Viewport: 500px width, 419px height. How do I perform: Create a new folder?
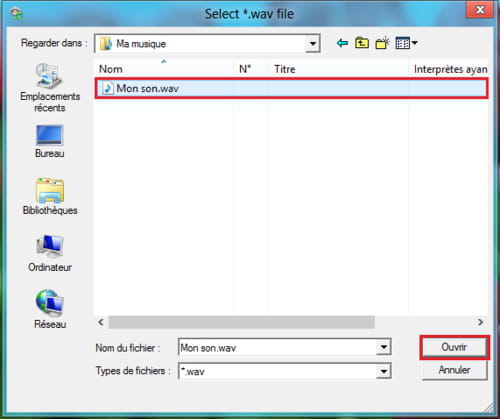[x=382, y=43]
